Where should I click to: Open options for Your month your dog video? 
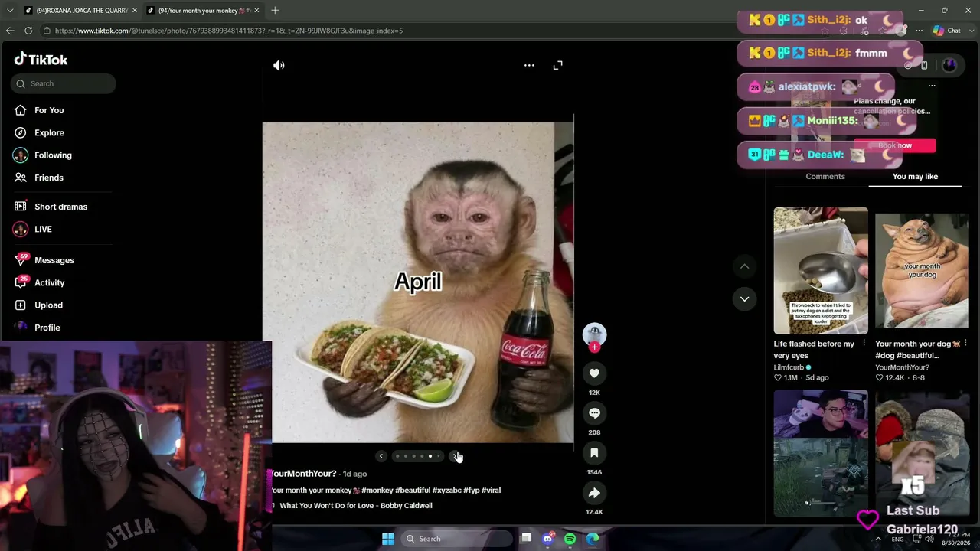965,343
